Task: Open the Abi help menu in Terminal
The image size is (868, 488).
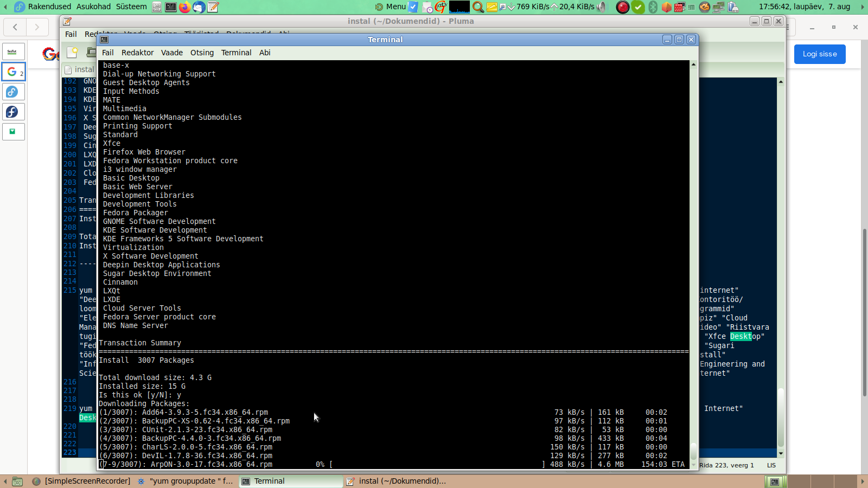Action: pos(265,53)
